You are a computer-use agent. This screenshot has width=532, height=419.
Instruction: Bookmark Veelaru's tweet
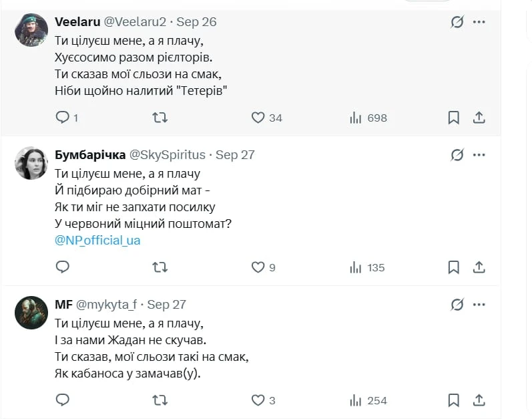[x=453, y=118]
